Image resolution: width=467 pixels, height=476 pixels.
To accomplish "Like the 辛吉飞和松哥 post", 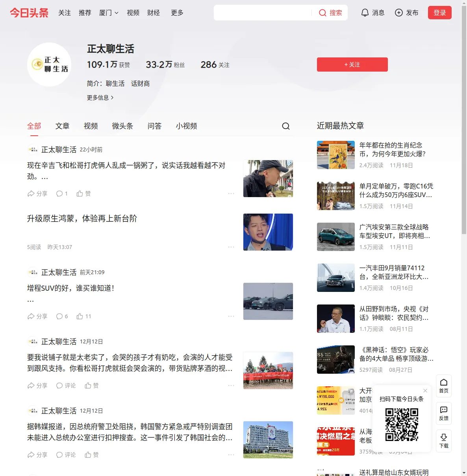I will click(83, 194).
